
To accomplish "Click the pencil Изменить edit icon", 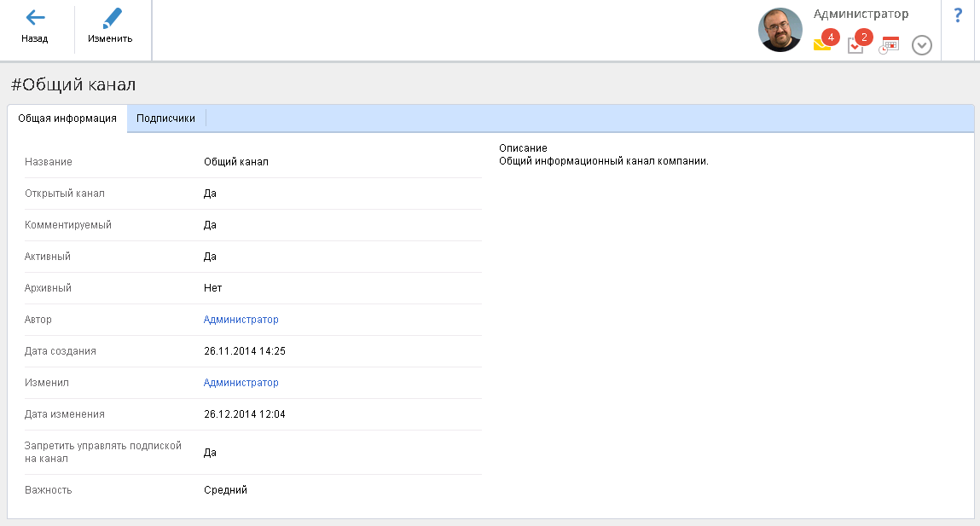I will (x=111, y=19).
